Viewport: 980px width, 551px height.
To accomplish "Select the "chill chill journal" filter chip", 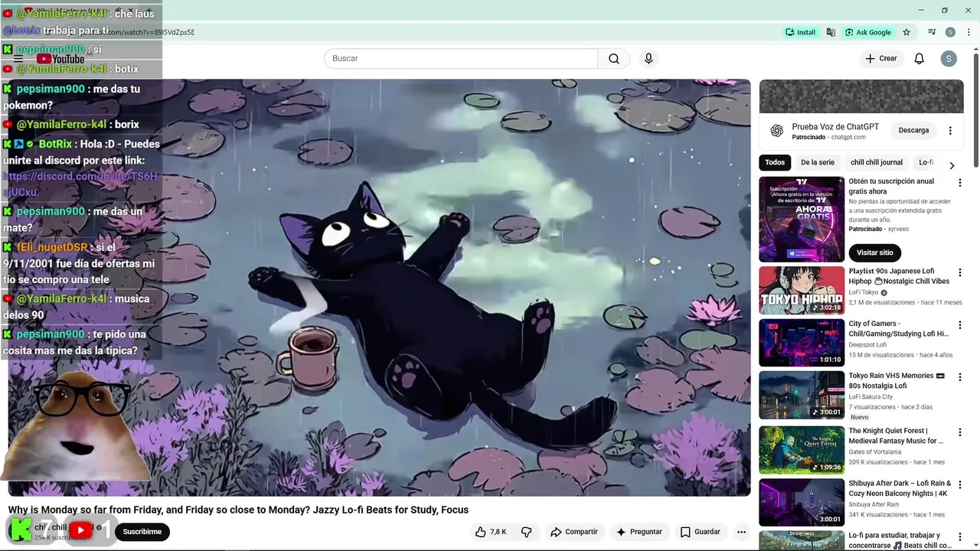I will (x=877, y=162).
